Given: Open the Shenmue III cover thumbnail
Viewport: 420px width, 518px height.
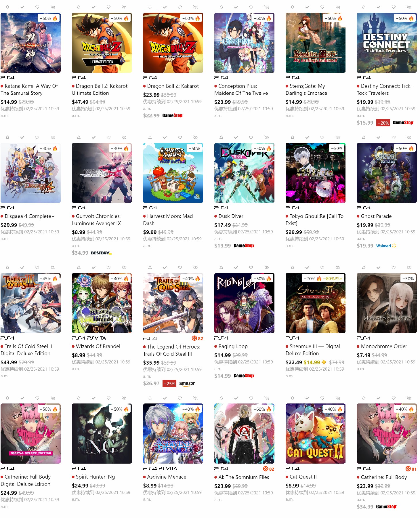Looking at the screenshot, I should (315, 303).
